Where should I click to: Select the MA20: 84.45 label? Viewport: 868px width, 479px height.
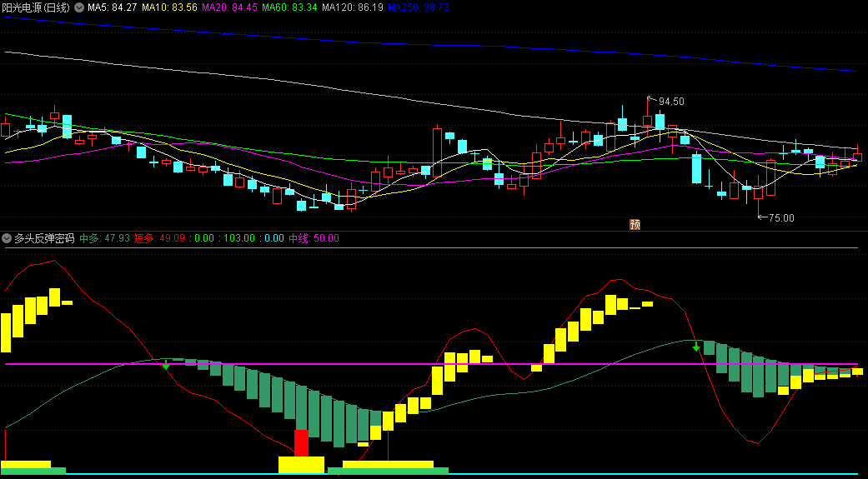229,7
